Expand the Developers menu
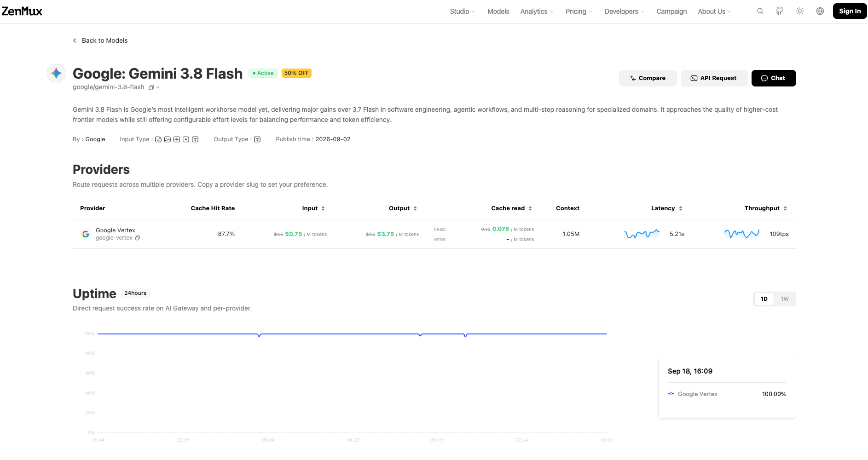 coord(625,11)
